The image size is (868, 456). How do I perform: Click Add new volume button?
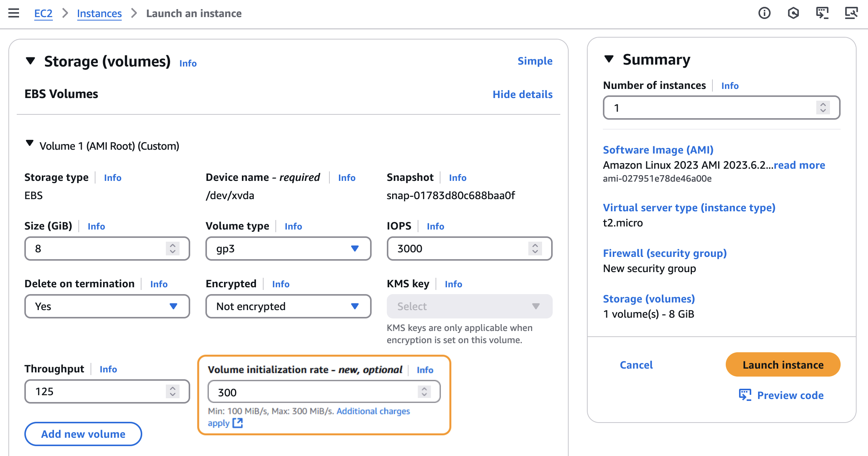pos(83,434)
